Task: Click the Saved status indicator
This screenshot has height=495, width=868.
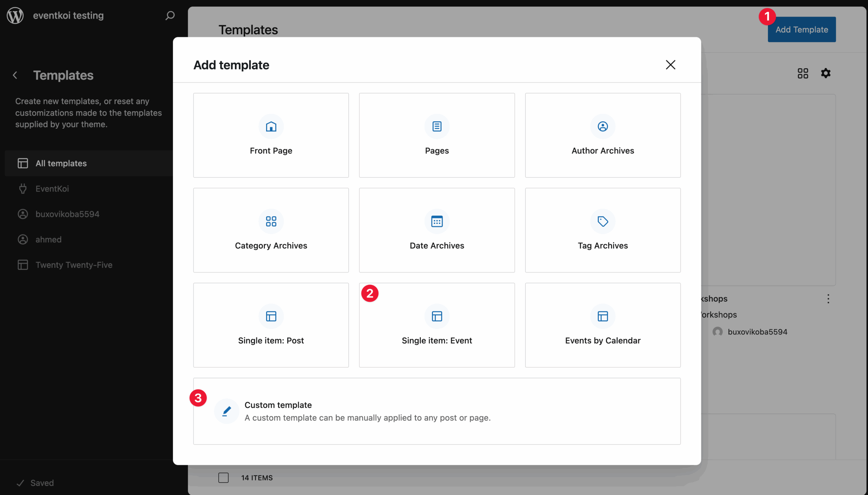Action: coord(35,483)
